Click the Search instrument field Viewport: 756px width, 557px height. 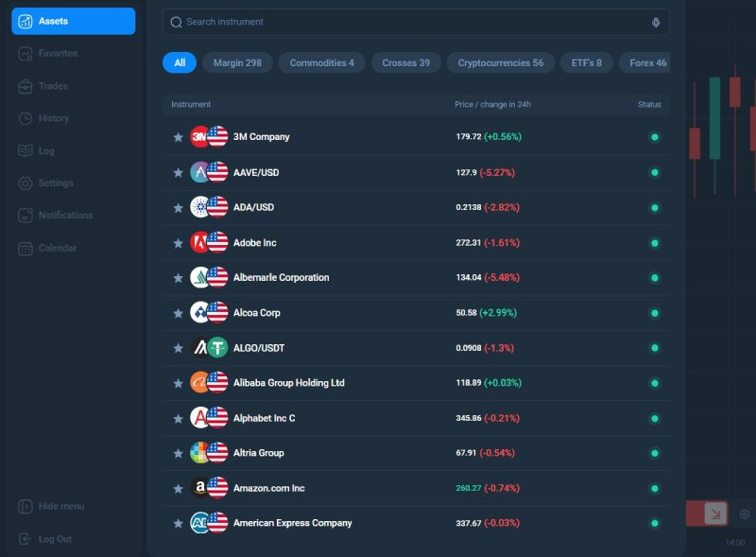416,22
